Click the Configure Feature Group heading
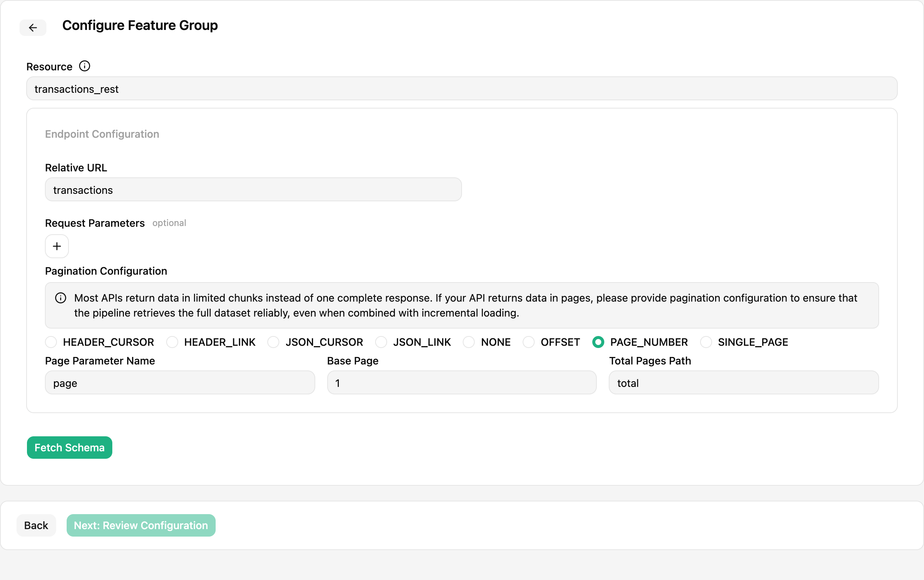Screen dimensions: 924x580 (x=140, y=25)
